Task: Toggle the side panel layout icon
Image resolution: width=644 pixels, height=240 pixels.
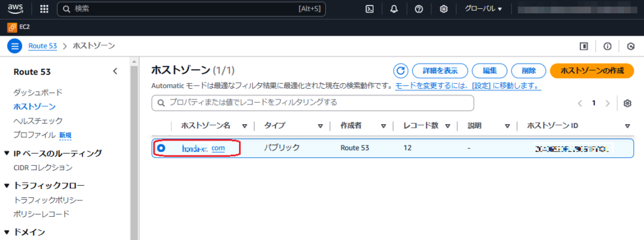Action: [x=583, y=47]
